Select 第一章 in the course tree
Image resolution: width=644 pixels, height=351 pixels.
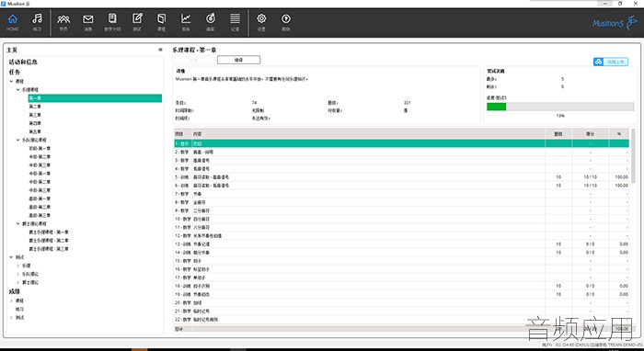95,98
